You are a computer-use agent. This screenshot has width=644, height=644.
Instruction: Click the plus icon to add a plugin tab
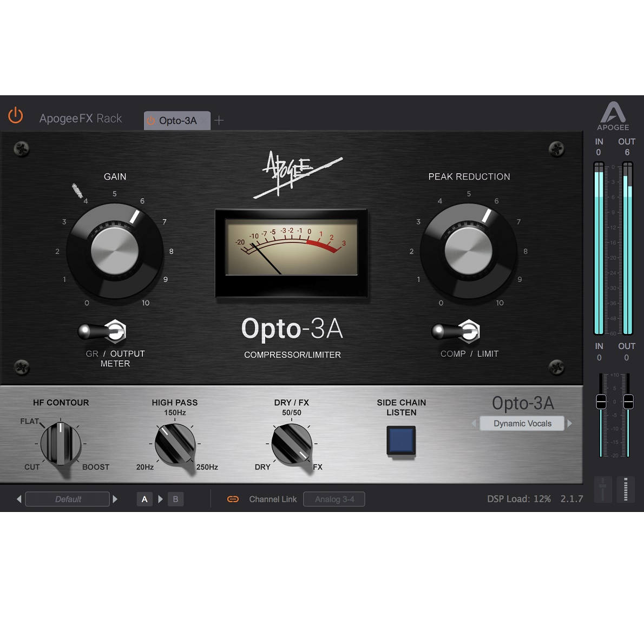219,120
